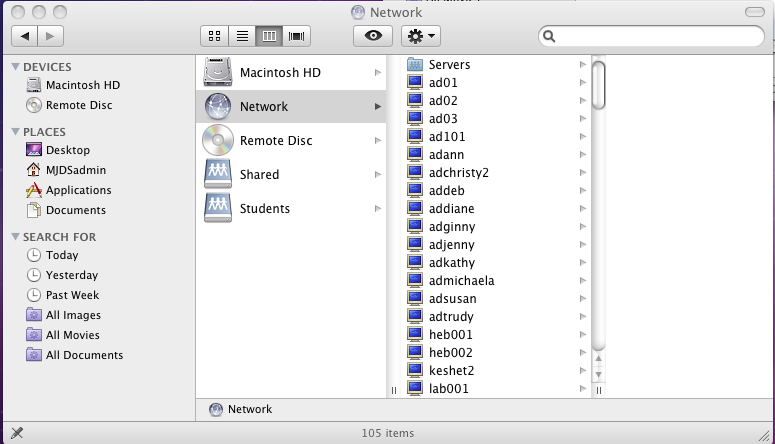Select the Students volume
The height and width of the screenshot is (444, 775).
(x=291, y=209)
